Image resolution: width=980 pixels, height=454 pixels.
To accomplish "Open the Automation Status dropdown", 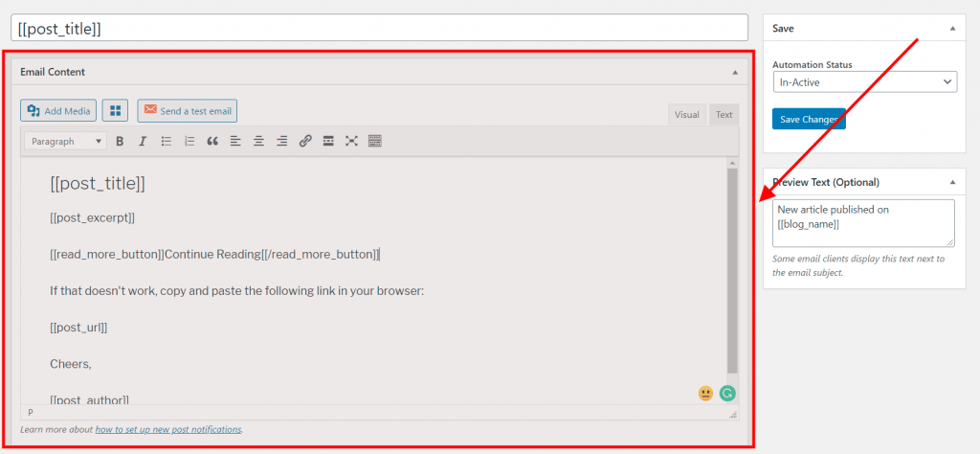I will click(864, 82).
